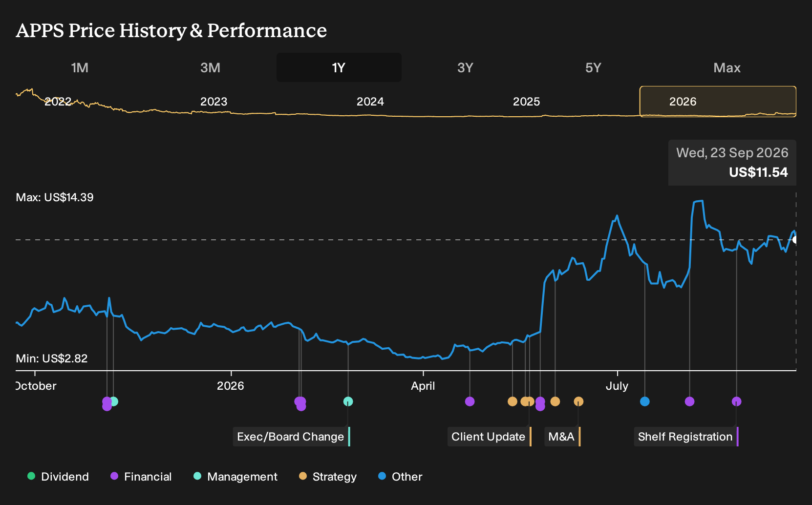Select the 1M time range tab

tap(80, 67)
